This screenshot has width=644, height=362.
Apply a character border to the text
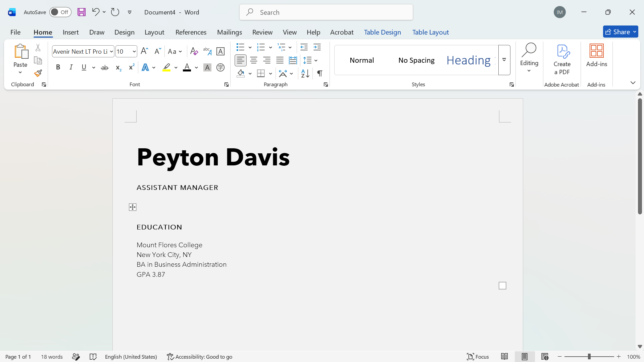point(220,51)
